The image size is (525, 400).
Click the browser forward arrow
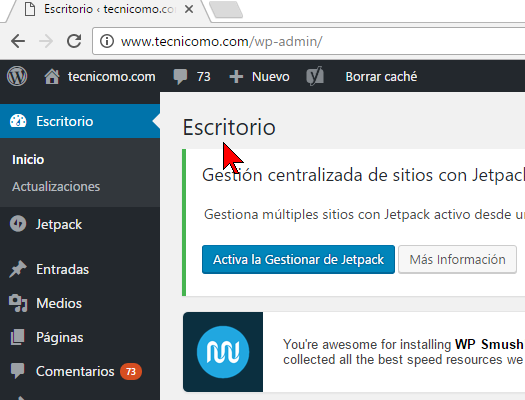coord(46,42)
